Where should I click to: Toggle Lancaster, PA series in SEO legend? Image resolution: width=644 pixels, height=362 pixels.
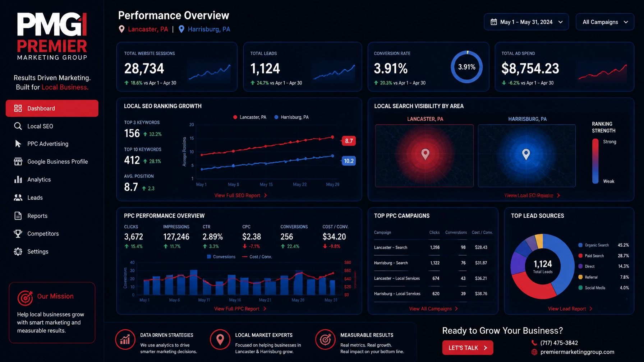(250, 117)
